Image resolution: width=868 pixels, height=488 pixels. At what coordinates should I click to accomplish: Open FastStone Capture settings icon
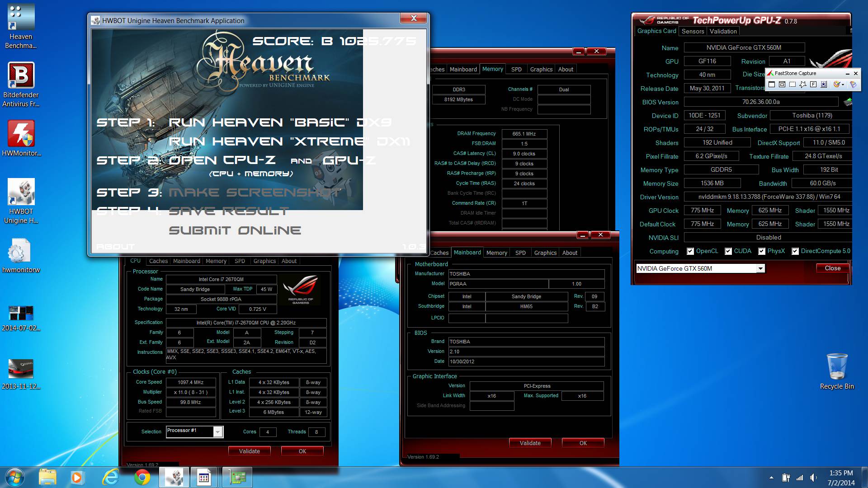(853, 84)
